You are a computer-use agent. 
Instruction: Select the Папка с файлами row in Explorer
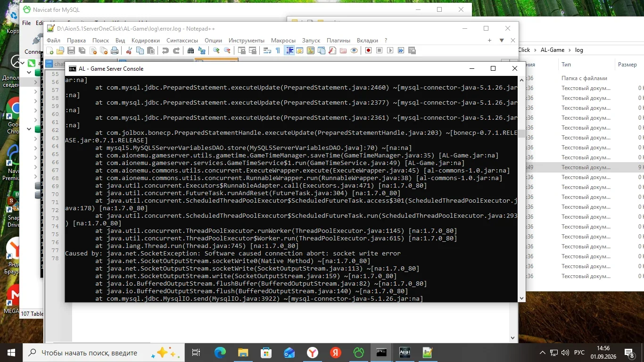(x=585, y=78)
